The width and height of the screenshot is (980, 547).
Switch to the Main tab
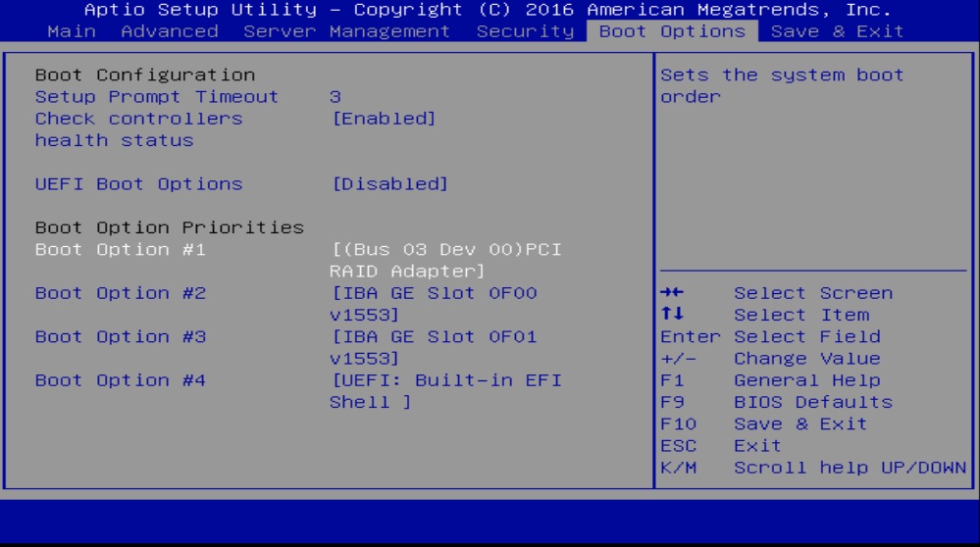pyautogui.click(x=72, y=31)
